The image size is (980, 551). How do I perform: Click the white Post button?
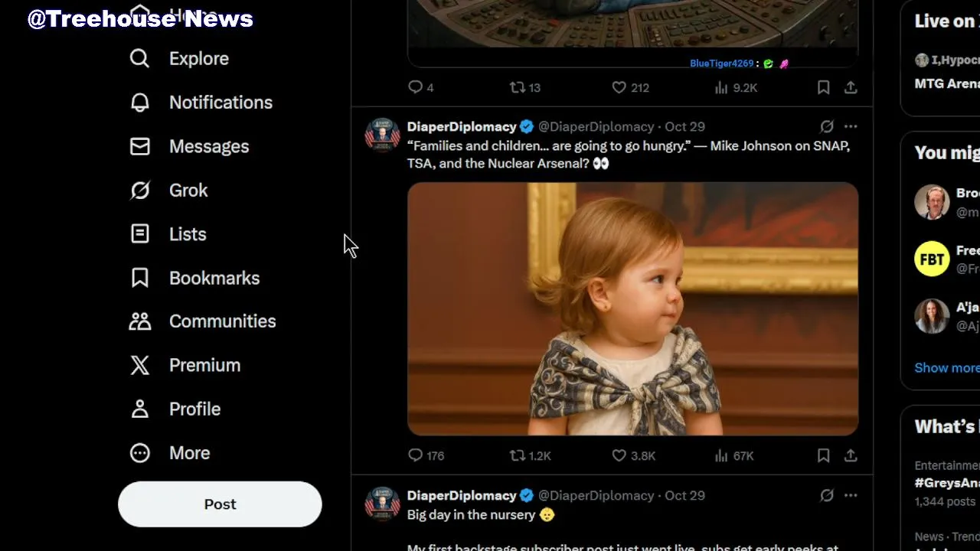tap(220, 504)
